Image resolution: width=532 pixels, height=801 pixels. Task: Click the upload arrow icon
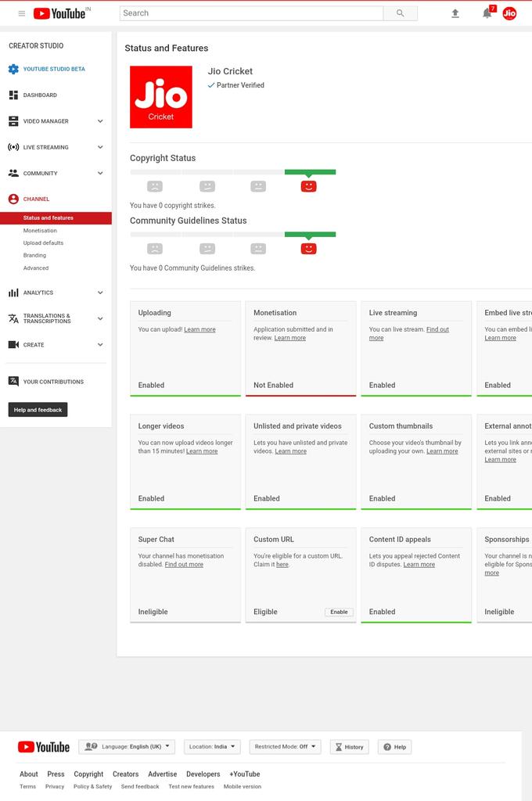coord(455,13)
